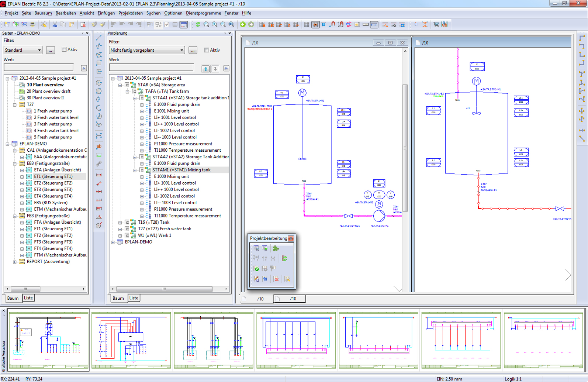This screenshot has height=382, width=588.
Task: Click the flag with red X icon
Action: point(276,279)
